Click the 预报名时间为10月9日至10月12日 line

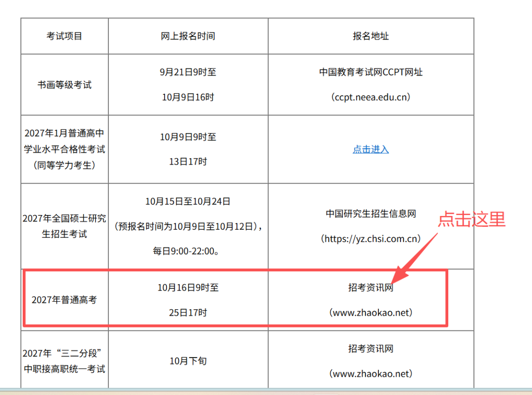pos(188,226)
